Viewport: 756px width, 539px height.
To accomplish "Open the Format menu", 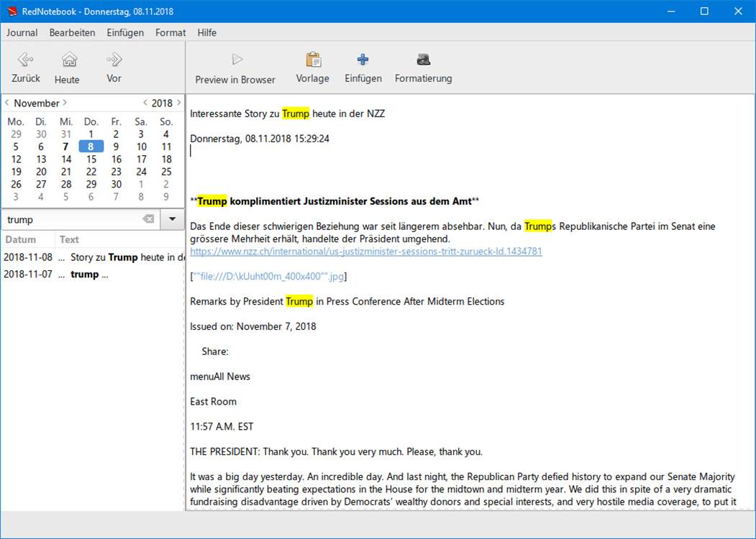I will pos(170,33).
